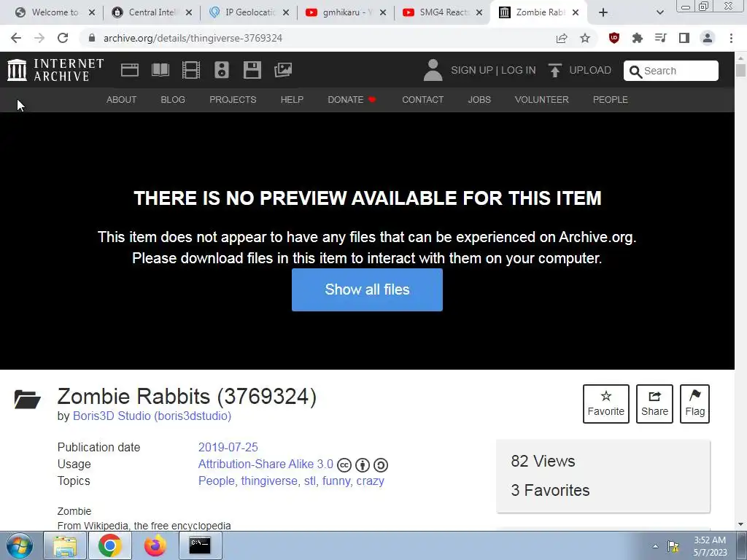Click the Share item button

point(654,404)
